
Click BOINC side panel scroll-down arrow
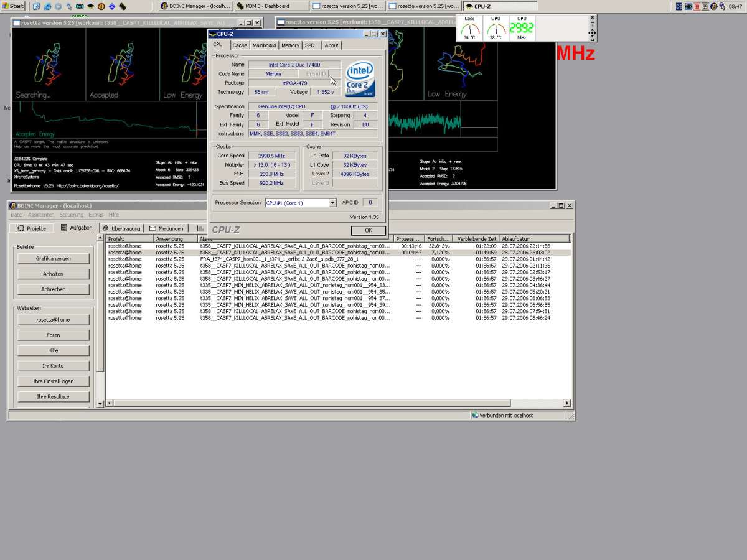pos(100,405)
